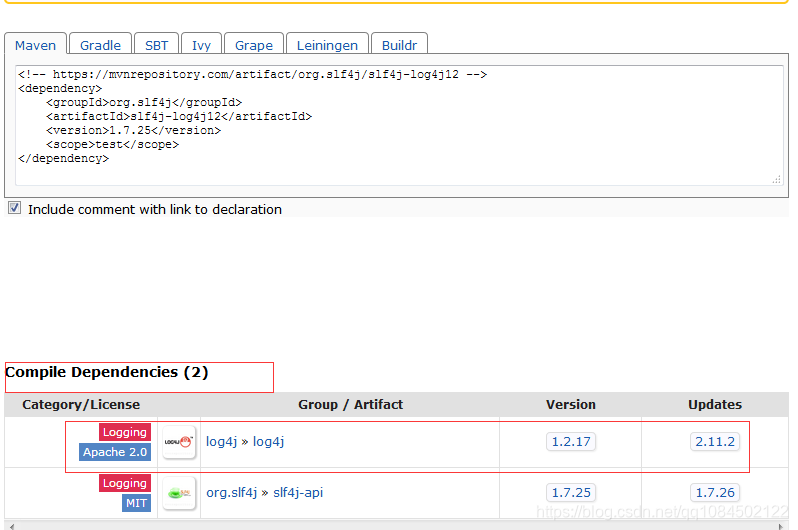Click the textarea resize grip handle
The height and width of the screenshot is (530, 798).
click(x=777, y=179)
